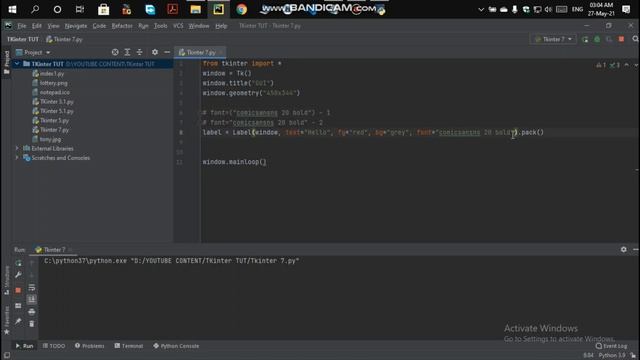The height and width of the screenshot is (360, 640).
Task: Open the Windows notification center icon
Action: tap(626, 9)
